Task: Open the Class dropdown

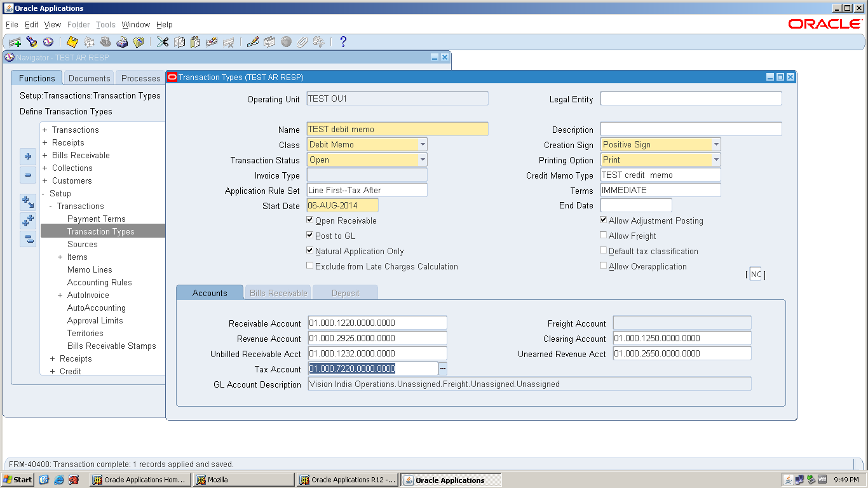Action: (x=423, y=144)
